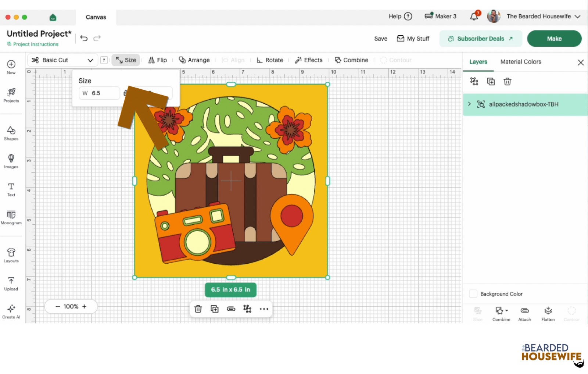Switch to the Layers tab

(478, 62)
